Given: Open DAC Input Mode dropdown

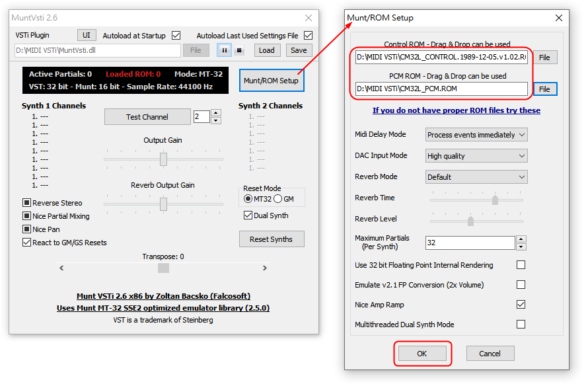Looking at the screenshot, I should coord(476,156).
